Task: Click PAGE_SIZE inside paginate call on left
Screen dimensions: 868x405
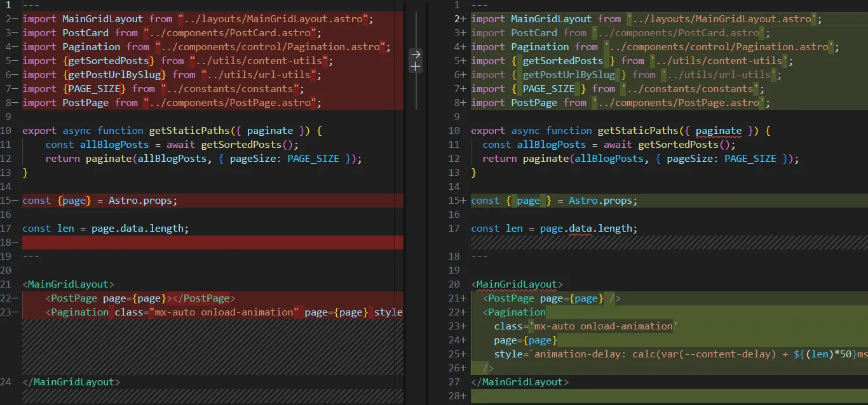Action: (x=313, y=159)
